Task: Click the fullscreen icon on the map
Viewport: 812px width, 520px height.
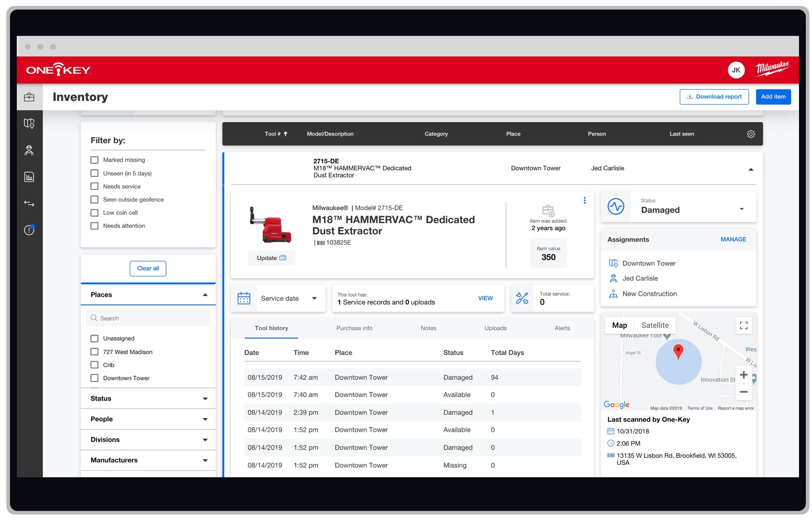Action: (743, 325)
